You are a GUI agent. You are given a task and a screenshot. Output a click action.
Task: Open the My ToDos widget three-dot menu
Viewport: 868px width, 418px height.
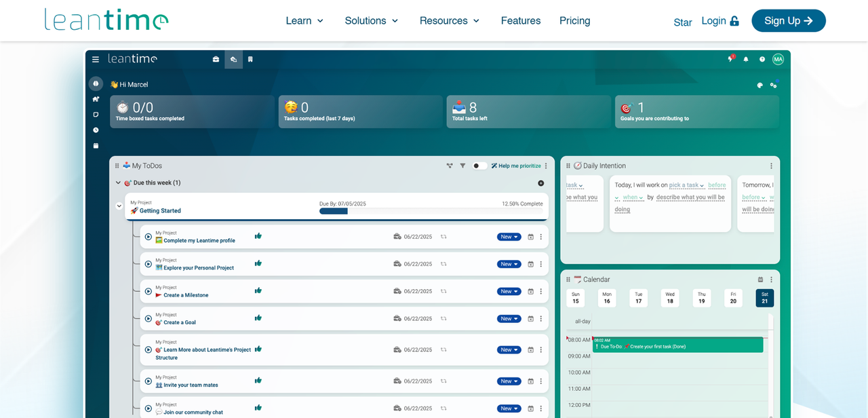click(x=546, y=166)
